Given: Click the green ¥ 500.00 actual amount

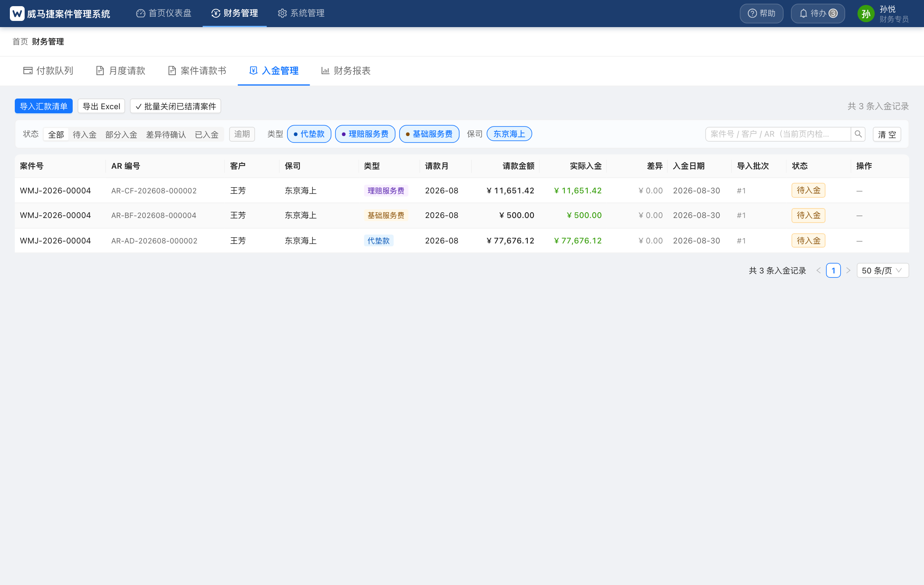Looking at the screenshot, I should pos(584,215).
